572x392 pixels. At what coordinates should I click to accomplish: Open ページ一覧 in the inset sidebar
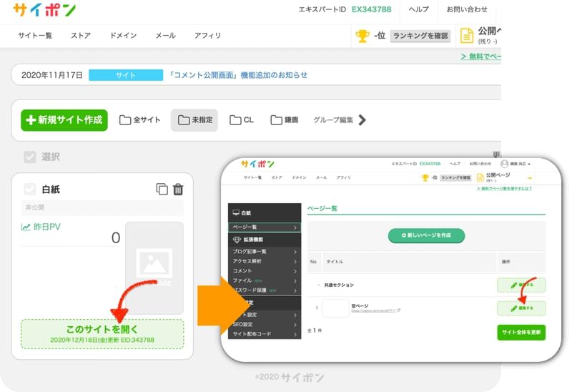(265, 227)
